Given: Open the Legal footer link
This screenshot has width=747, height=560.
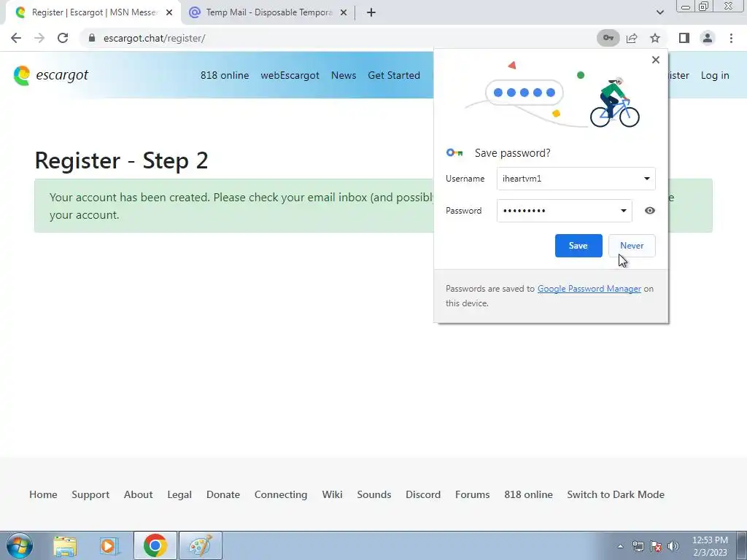Looking at the screenshot, I should tap(179, 494).
